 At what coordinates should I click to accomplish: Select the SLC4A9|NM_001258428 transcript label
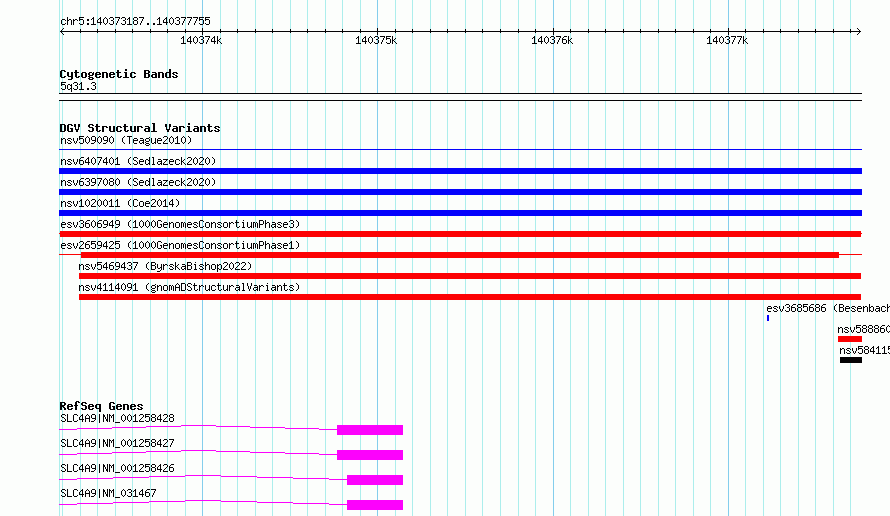[x=117, y=418]
